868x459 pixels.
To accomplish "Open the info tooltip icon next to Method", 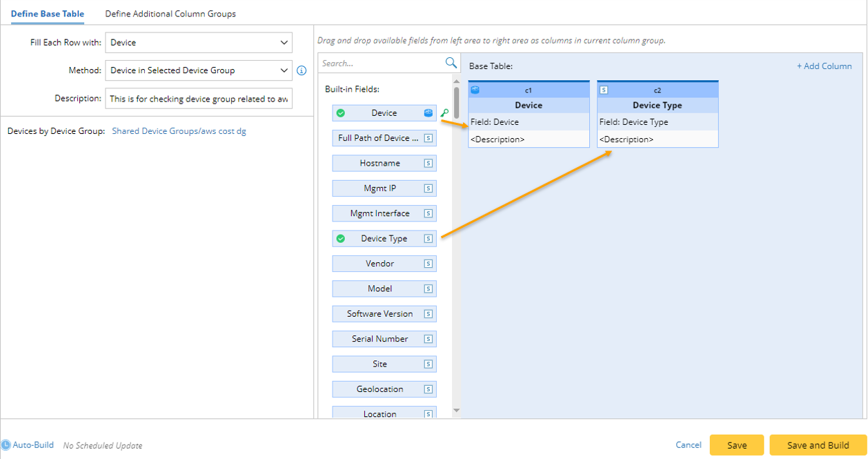I will [x=302, y=70].
